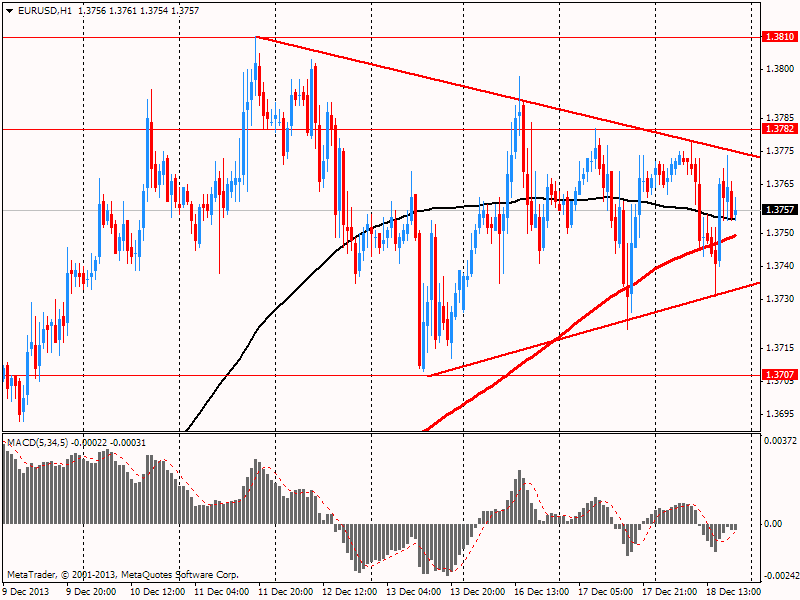Select the ascending red support trendline from 1.3707
Screen dimensions: 800x600
(x=594, y=329)
